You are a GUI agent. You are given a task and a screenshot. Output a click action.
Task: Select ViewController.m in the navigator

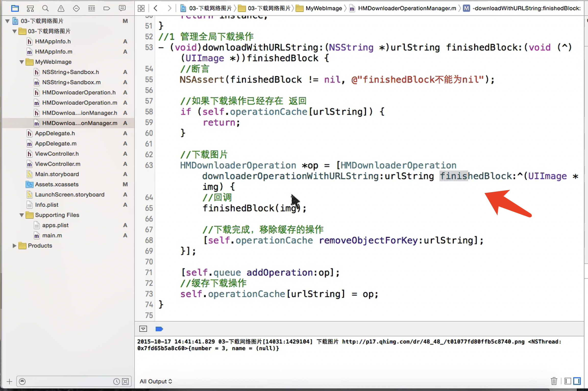click(x=57, y=164)
